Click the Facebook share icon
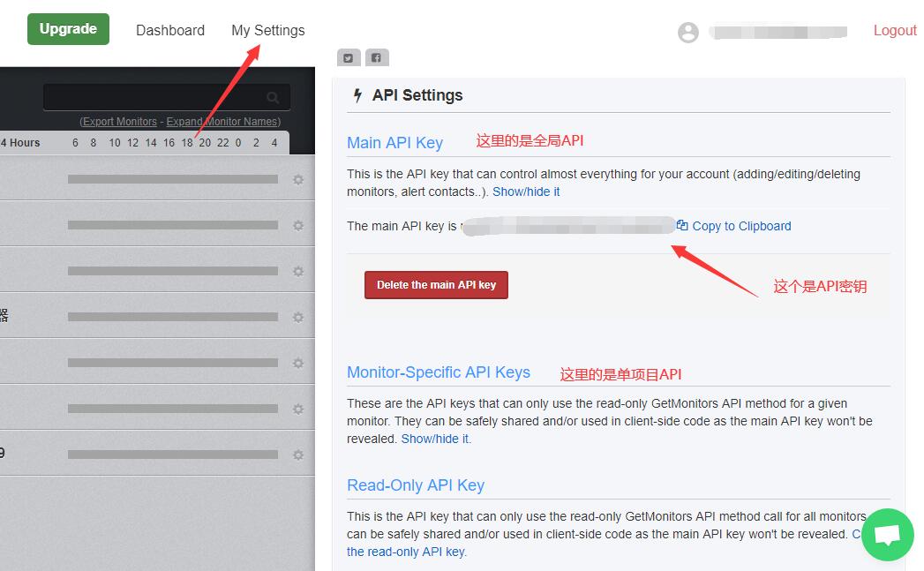 click(377, 56)
